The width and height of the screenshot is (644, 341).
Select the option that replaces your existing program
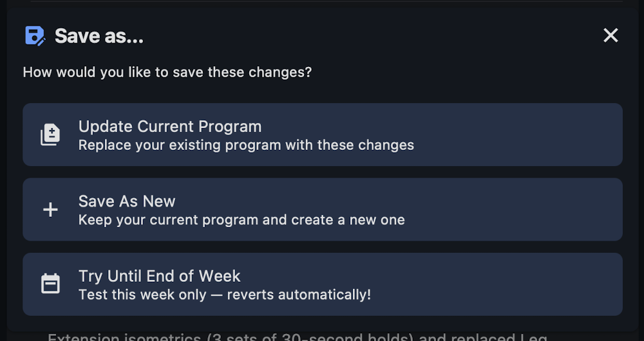[x=323, y=134]
